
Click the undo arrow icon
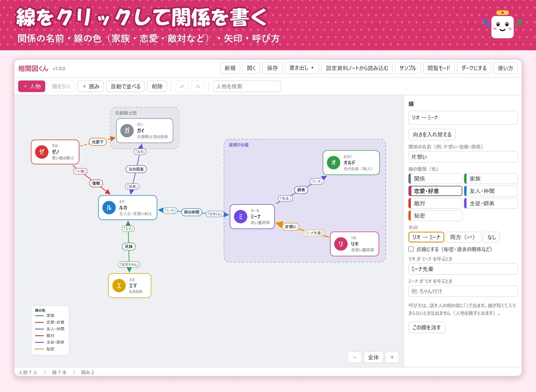pyautogui.click(x=182, y=86)
